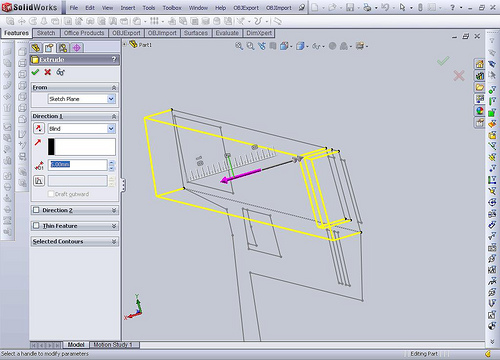Select the Motion Study 1 tab

coord(113,345)
